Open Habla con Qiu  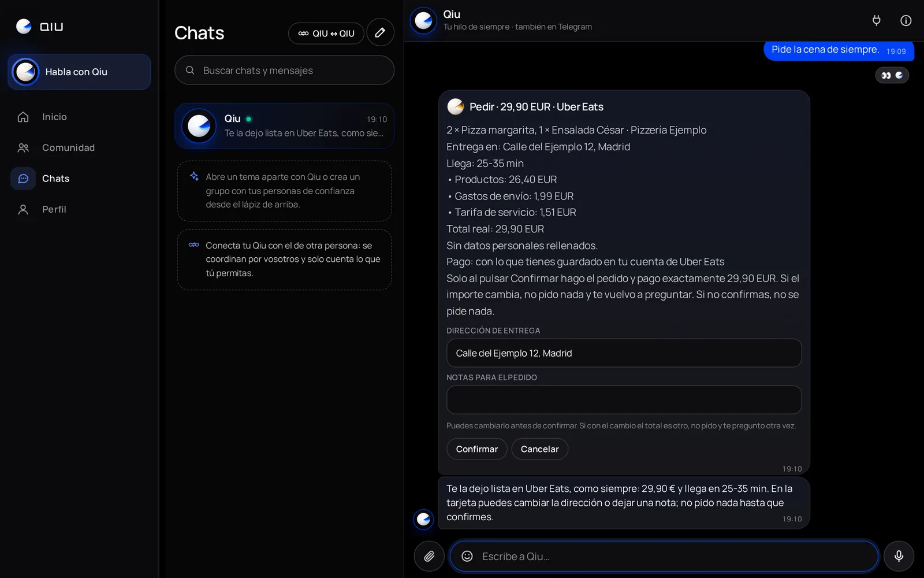pos(79,72)
